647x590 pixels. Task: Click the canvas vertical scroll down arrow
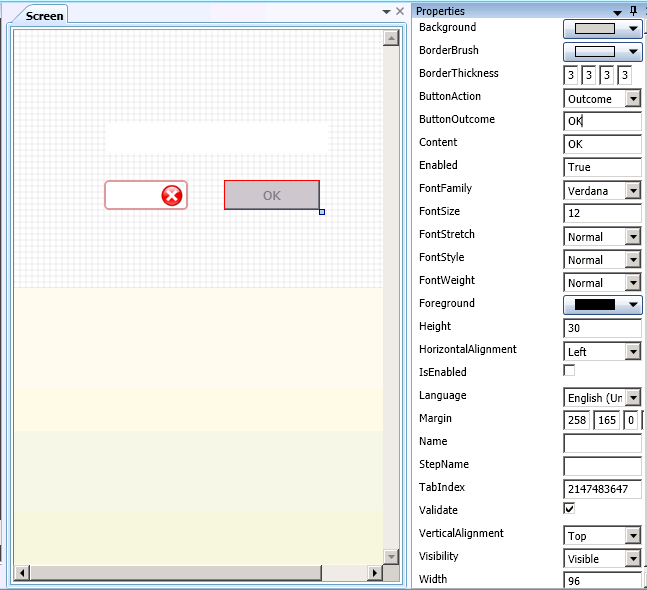(391, 557)
